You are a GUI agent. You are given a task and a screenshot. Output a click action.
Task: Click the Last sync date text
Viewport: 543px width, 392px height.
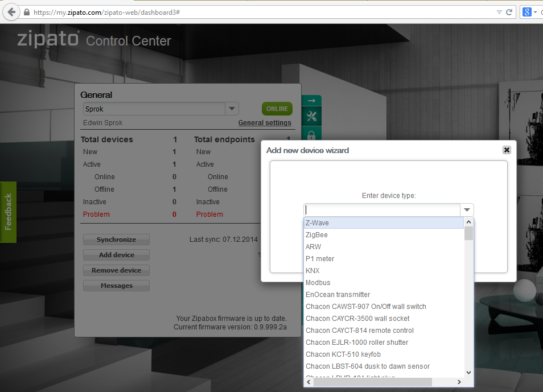[223, 240]
